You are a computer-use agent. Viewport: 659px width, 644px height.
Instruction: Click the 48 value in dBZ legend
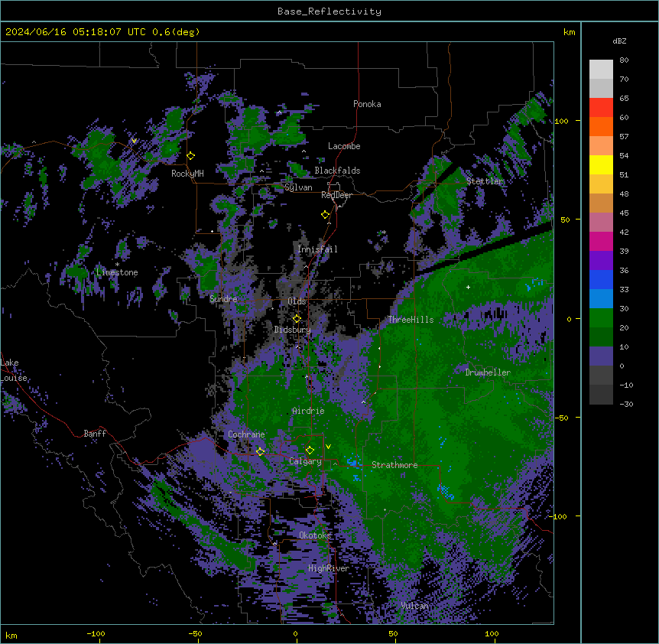624,194
